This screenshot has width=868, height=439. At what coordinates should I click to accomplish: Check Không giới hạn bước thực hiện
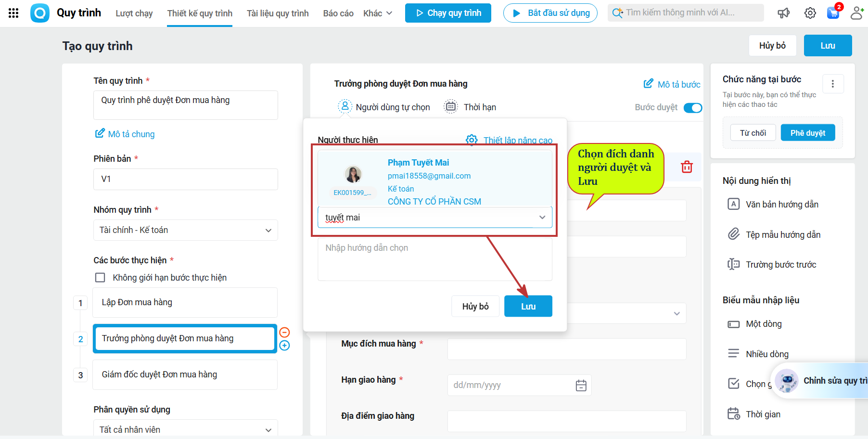pos(100,278)
